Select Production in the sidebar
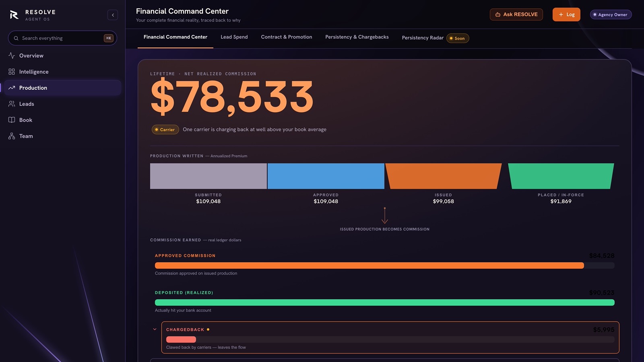This screenshot has width=644, height=362. coord(62,88)
